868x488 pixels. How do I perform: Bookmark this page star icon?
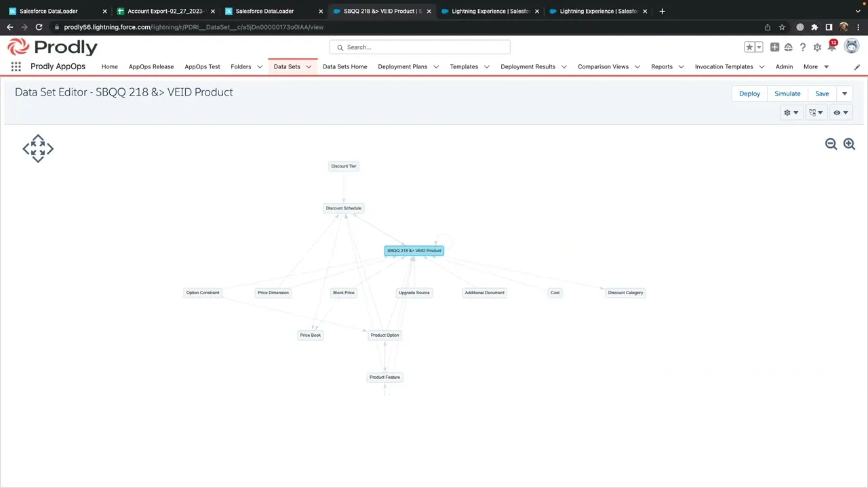(x=782, y=27)
